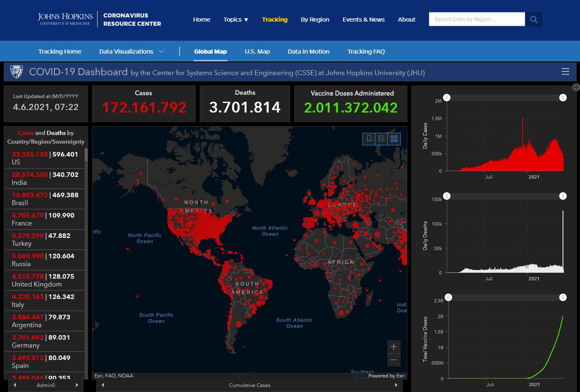Click the Powered by Esri attribution
This screenshot has height=392, width=580.
point(386,375)
